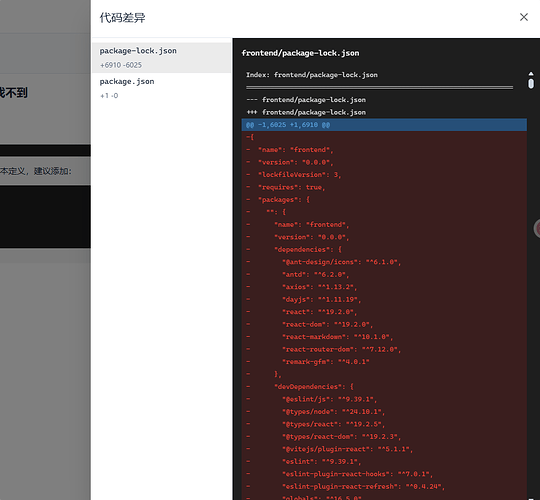The width and height of the screenshot is (540, 500).
Task: Close the code diff dialog
Action: point(523,17)
